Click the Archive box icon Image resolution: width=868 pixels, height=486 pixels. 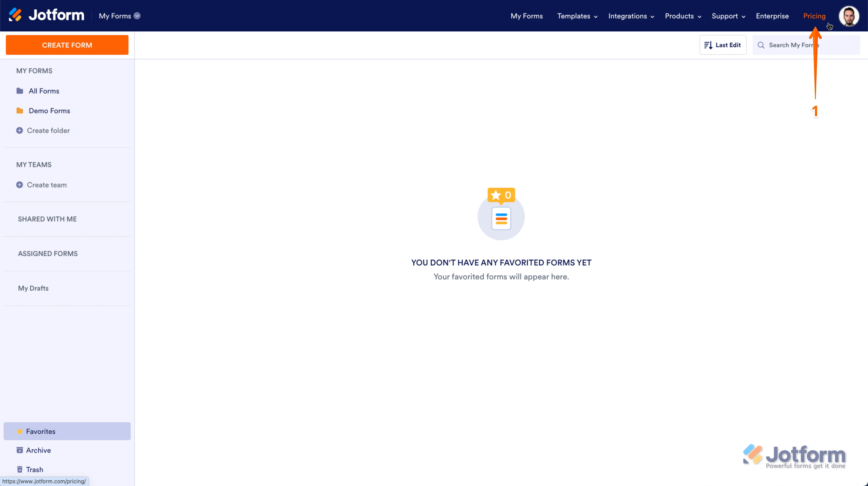20,450
